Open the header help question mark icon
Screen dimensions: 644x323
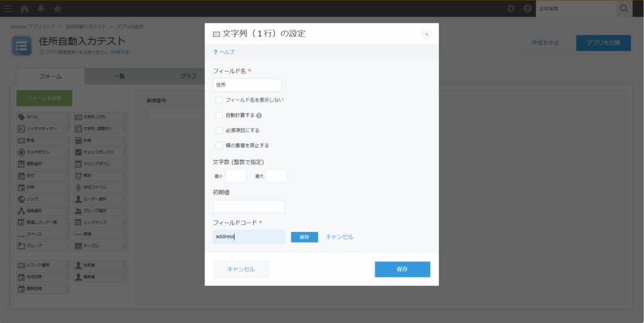528,9
